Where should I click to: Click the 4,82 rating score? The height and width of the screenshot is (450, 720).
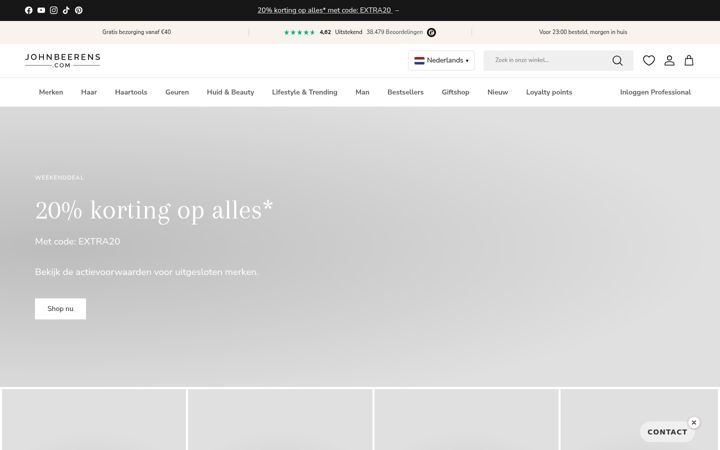pos(325,32)
